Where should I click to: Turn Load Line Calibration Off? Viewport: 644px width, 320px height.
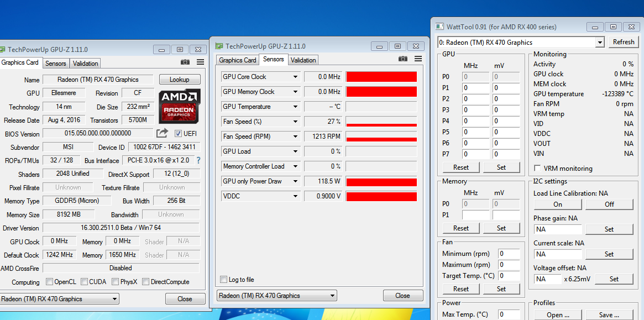point(610,204)
